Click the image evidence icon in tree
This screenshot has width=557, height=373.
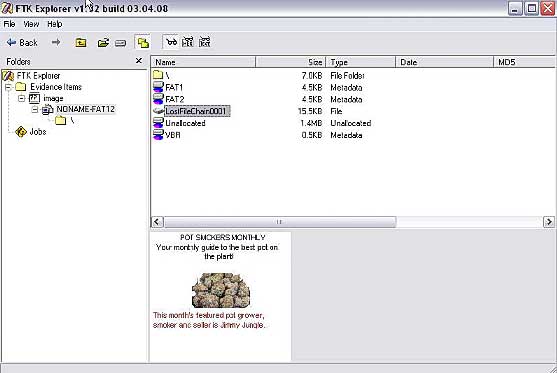click(34, 98)
